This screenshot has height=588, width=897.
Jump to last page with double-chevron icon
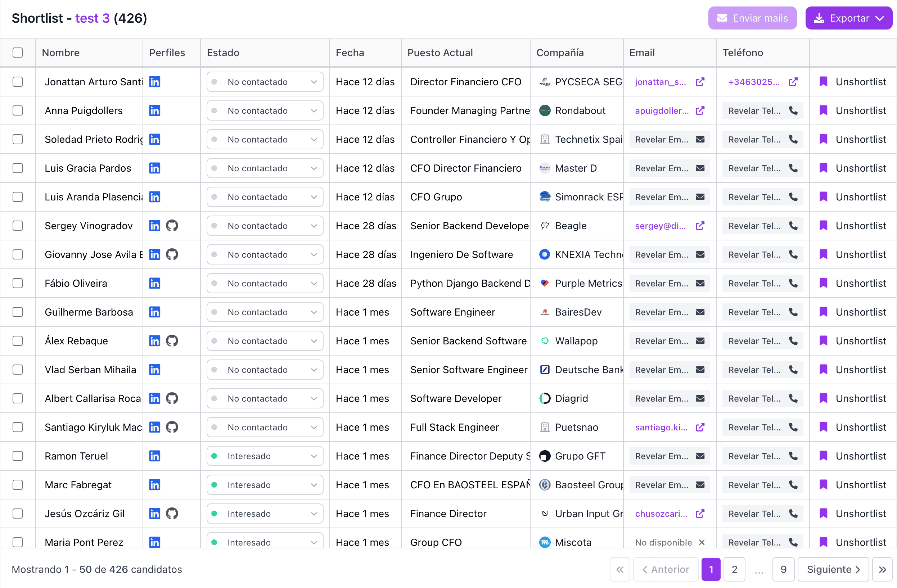(x=882, y=569)
